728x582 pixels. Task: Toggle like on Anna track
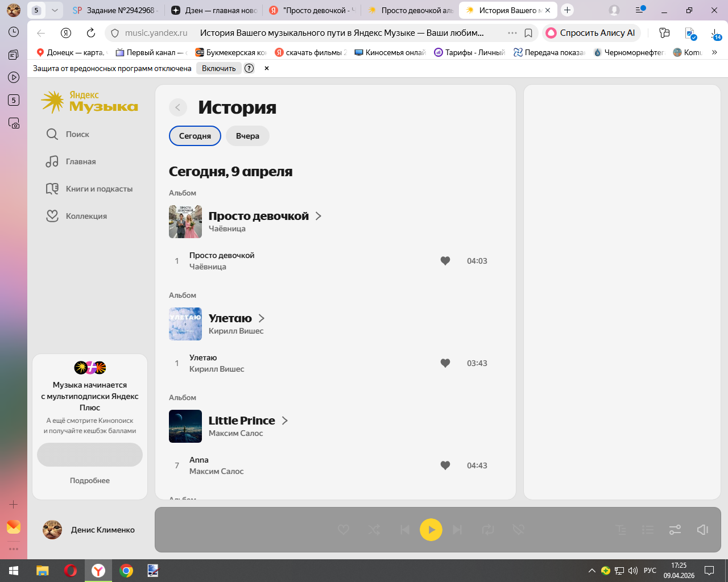tap(445, 465)
